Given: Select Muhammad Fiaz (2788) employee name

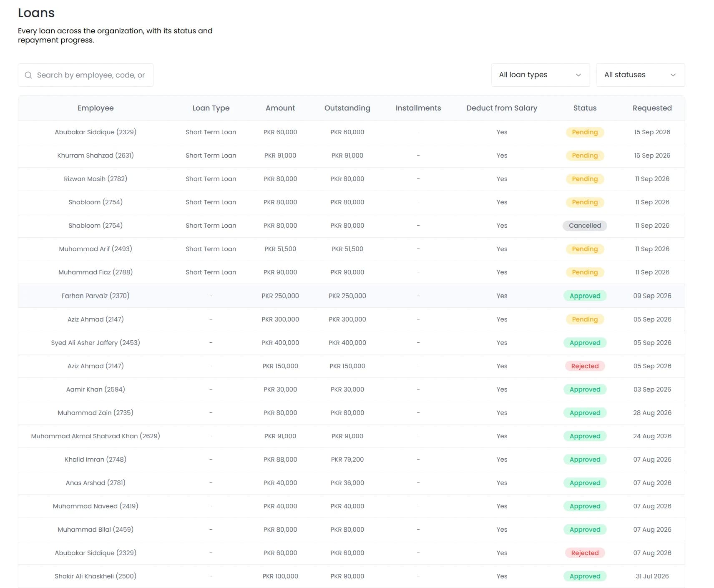Looking at the screenshot, I should 96,272.
